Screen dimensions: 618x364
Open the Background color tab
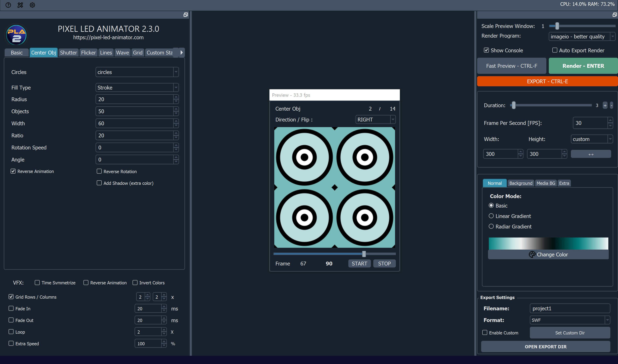pyautogui.click(x=521, y=183)
